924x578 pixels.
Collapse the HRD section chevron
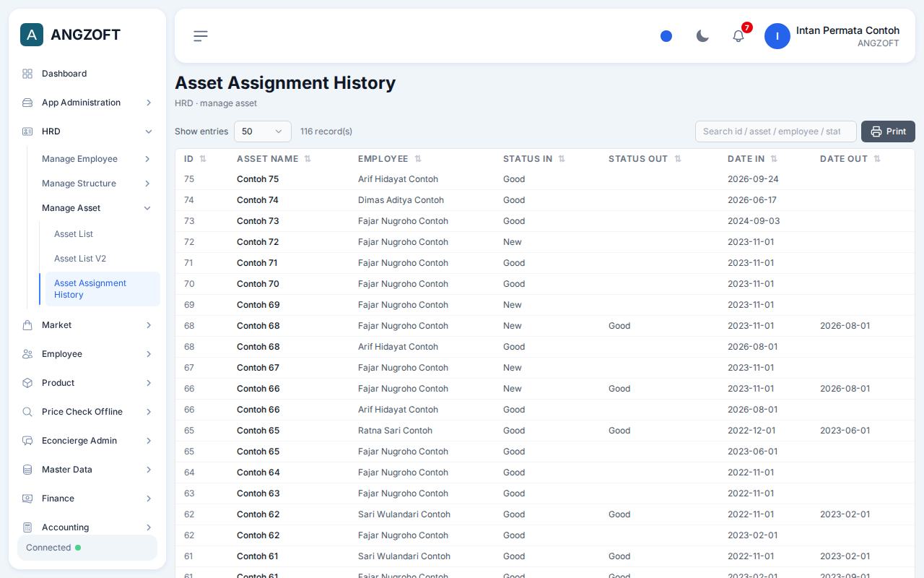pyautogui.click(x=149, y=131)
